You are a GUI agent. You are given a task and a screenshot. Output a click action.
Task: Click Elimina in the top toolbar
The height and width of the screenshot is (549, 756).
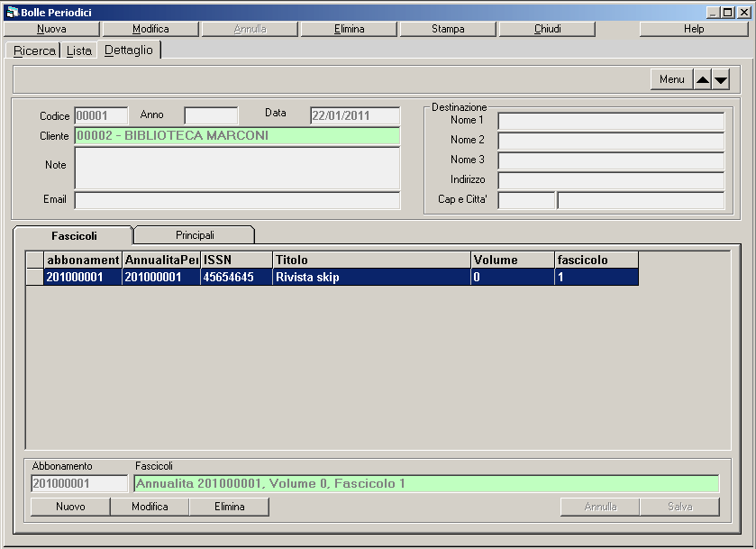349,29
